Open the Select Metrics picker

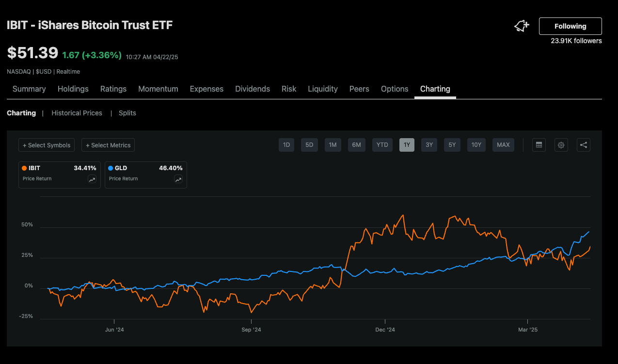[x=108, y=145]
